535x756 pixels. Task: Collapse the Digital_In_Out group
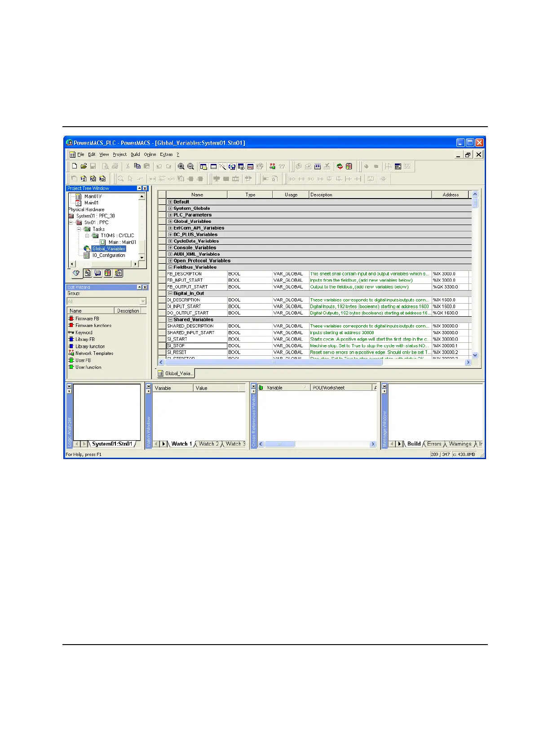tap(170, 293)
